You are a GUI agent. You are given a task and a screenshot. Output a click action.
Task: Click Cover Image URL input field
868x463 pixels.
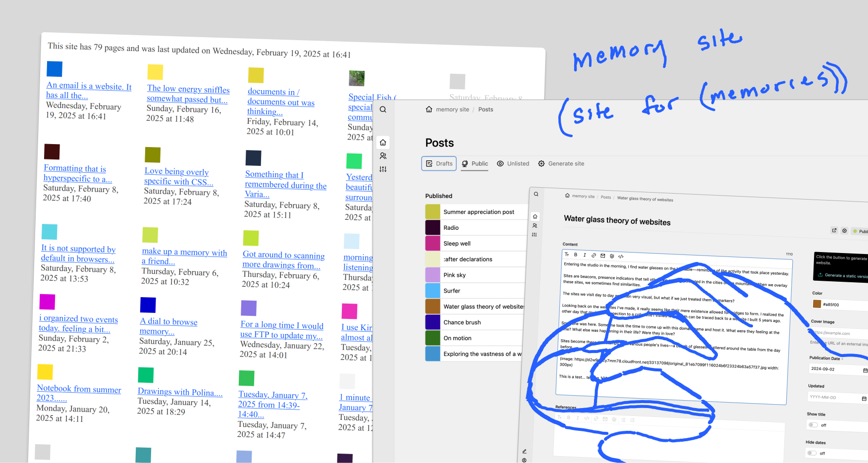pyautogui.click(x=839, y=333)
